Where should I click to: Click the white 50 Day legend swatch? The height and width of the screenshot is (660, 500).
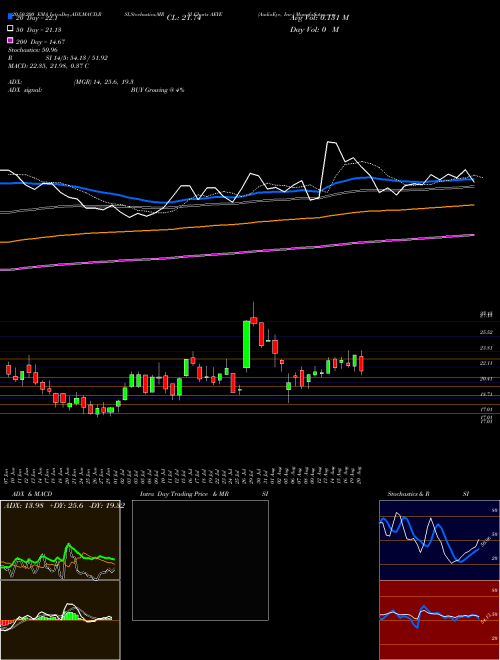[10, 29]
